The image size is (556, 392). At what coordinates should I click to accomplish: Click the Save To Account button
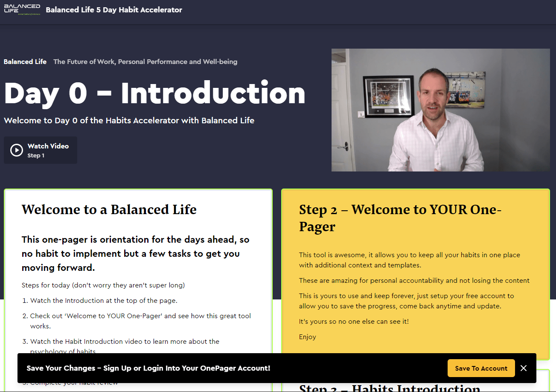pyautogui.click(x=481, y=368)
